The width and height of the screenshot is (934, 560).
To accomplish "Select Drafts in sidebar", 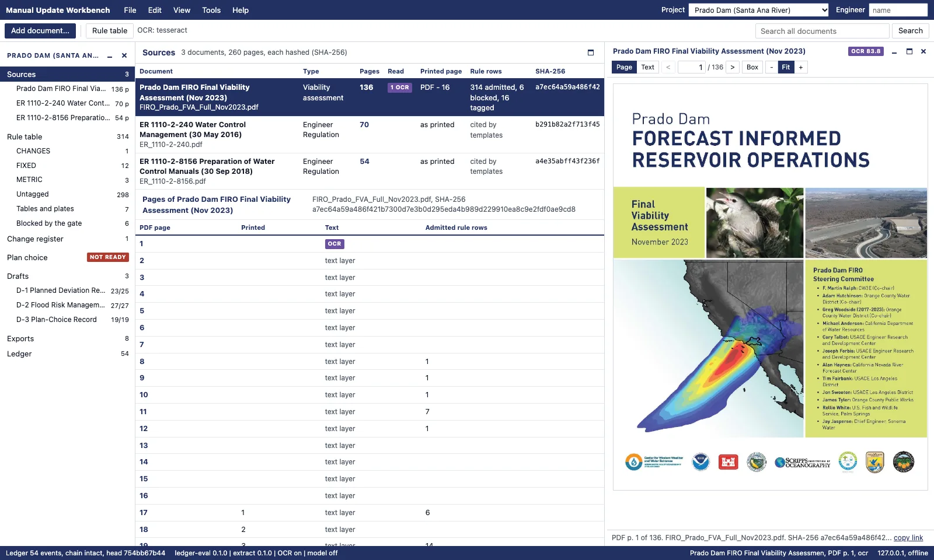I will pyautogui.click(x=68, y=276).
